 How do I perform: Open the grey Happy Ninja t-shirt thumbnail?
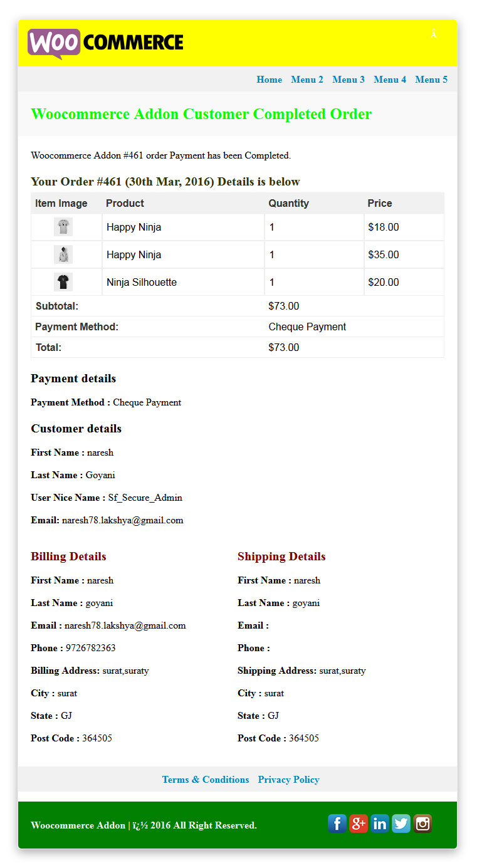click(63, 227)
